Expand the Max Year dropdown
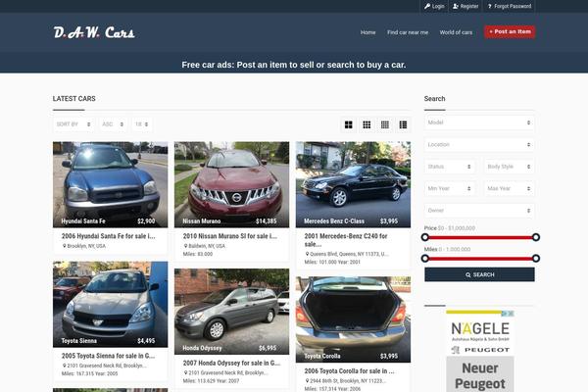 pyautogui.click(x=509, y=188)
